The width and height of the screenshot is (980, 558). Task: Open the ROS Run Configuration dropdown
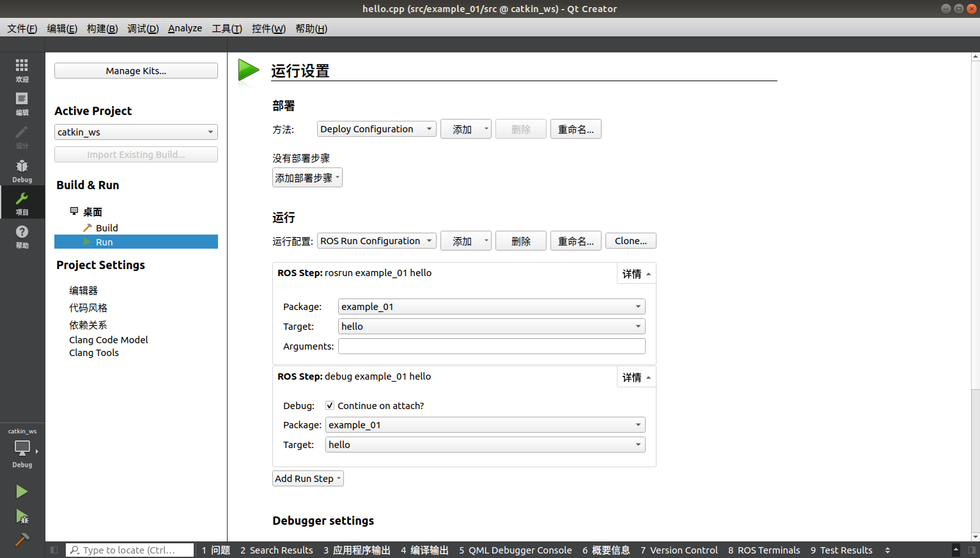coord(377,240)
